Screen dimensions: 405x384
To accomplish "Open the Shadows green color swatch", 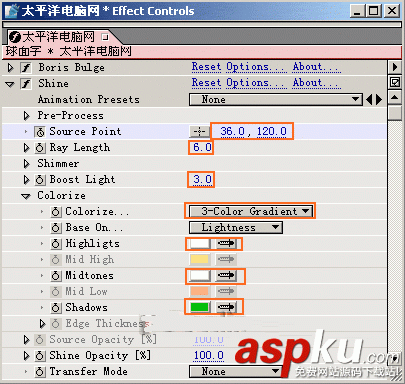I will click(200, 307).
